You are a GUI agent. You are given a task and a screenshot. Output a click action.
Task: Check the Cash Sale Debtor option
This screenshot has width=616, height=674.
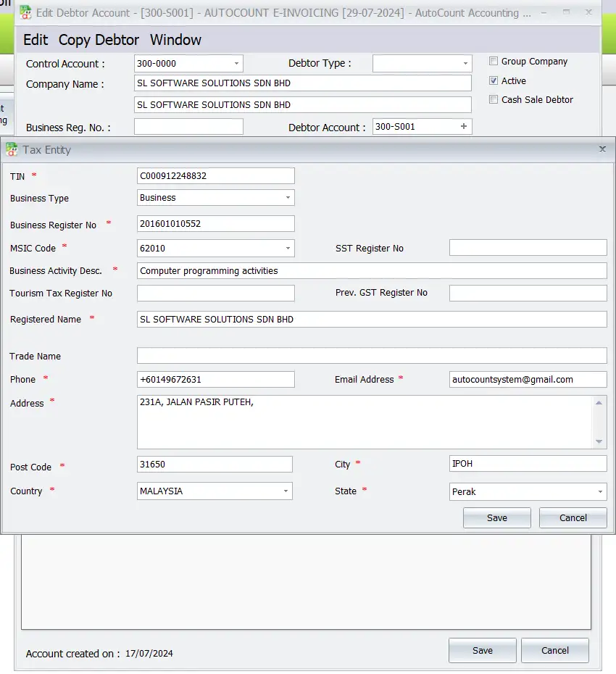pyautogui.click(x=494, y=101)
